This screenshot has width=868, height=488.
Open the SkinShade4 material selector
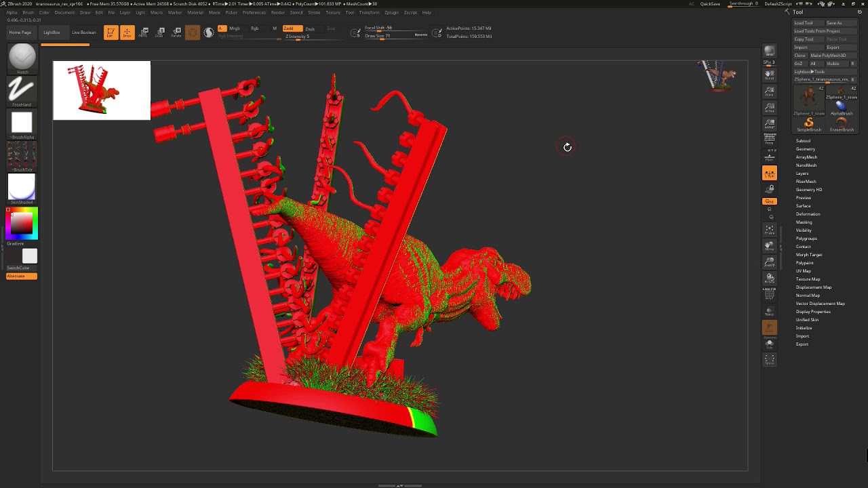tap(22, 188)
